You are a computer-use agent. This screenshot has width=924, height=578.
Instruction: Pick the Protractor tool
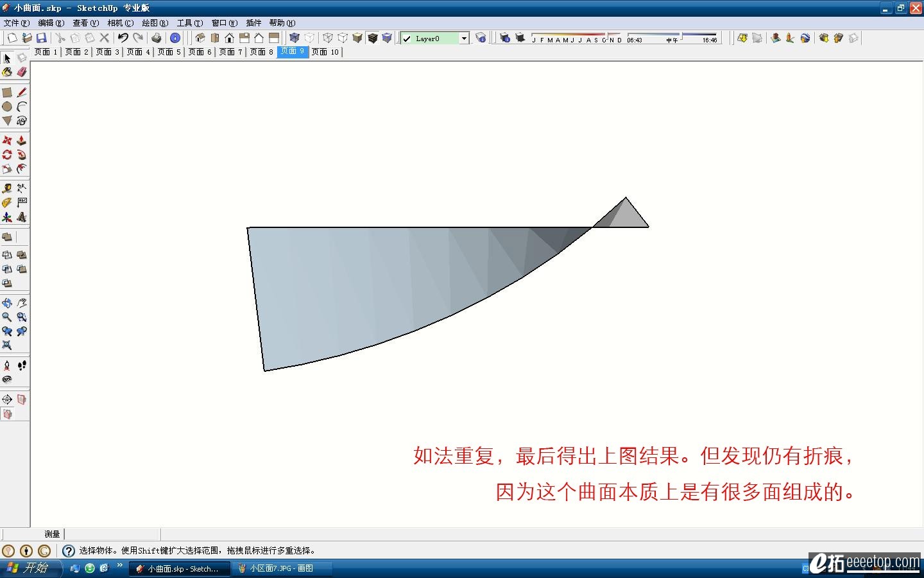point(7,202)
